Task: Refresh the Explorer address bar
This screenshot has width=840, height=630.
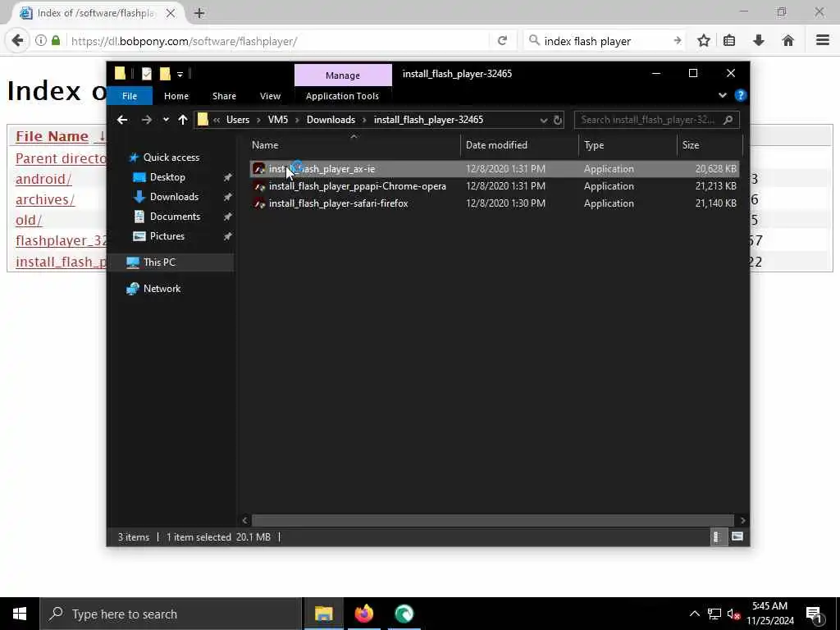Action: (x=558, y=120)
